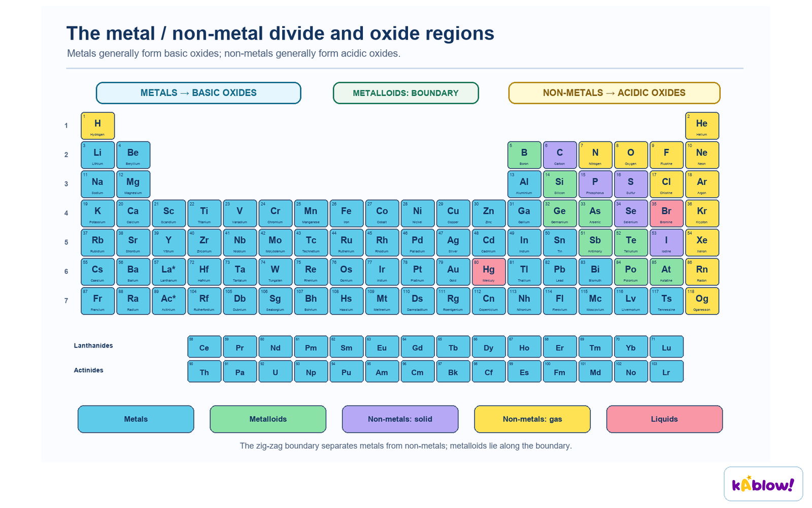Click the Non-metals → Acidic Oxides banner
The image size is (812, 508).
614,93
